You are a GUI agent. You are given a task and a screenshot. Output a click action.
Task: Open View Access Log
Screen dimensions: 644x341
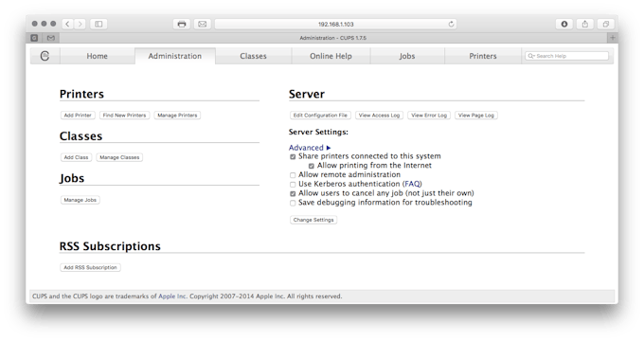click(x=379, y=116)
